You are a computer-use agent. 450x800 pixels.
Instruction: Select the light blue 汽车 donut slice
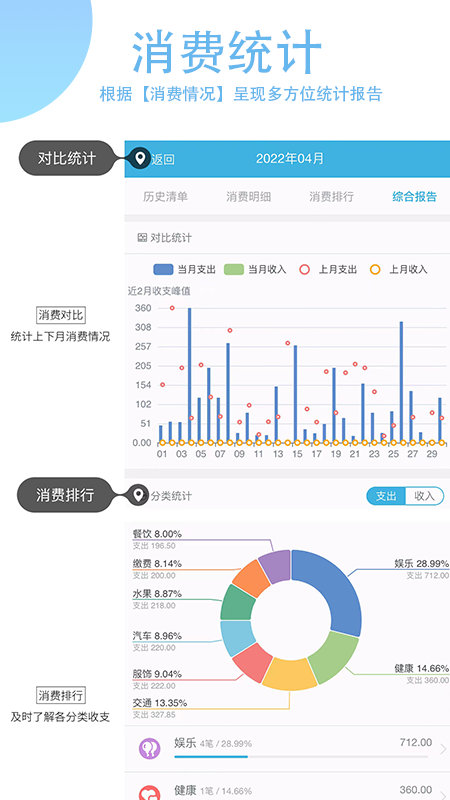point(237,638)
